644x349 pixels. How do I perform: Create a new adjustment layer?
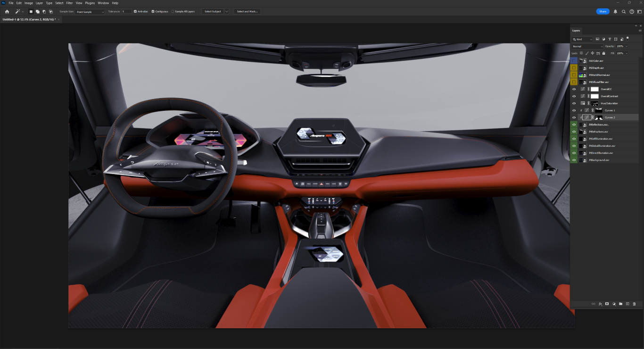(x=614, y=304)
